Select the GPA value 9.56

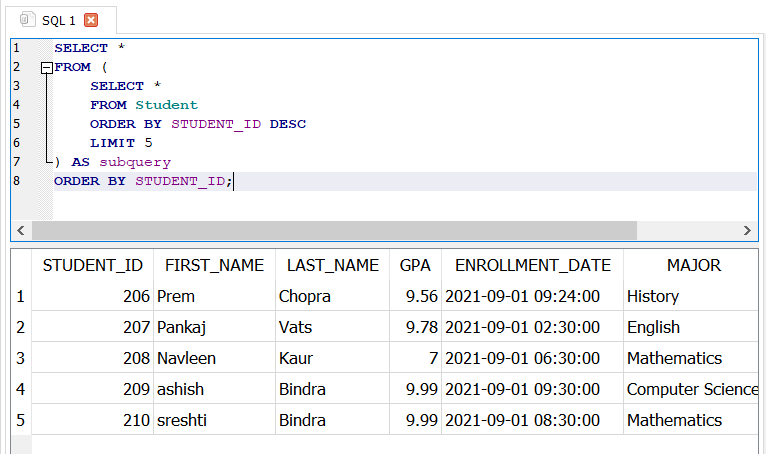(x=415, y=296)
